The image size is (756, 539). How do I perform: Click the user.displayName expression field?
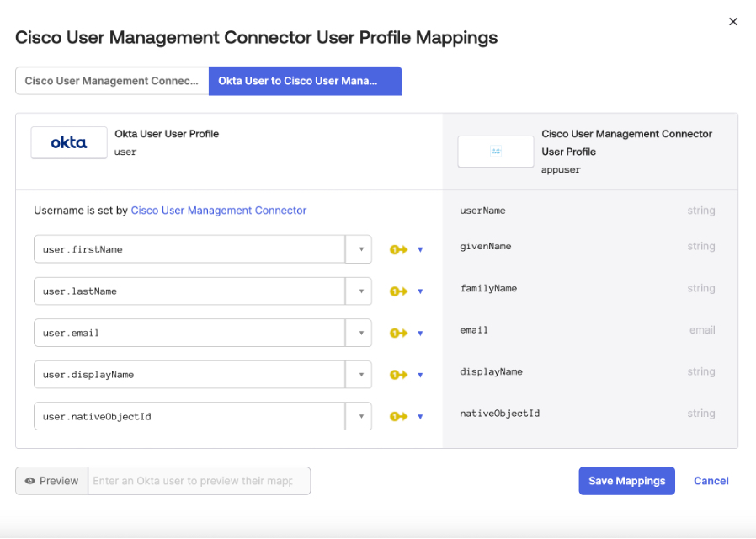tap(189, 375)
